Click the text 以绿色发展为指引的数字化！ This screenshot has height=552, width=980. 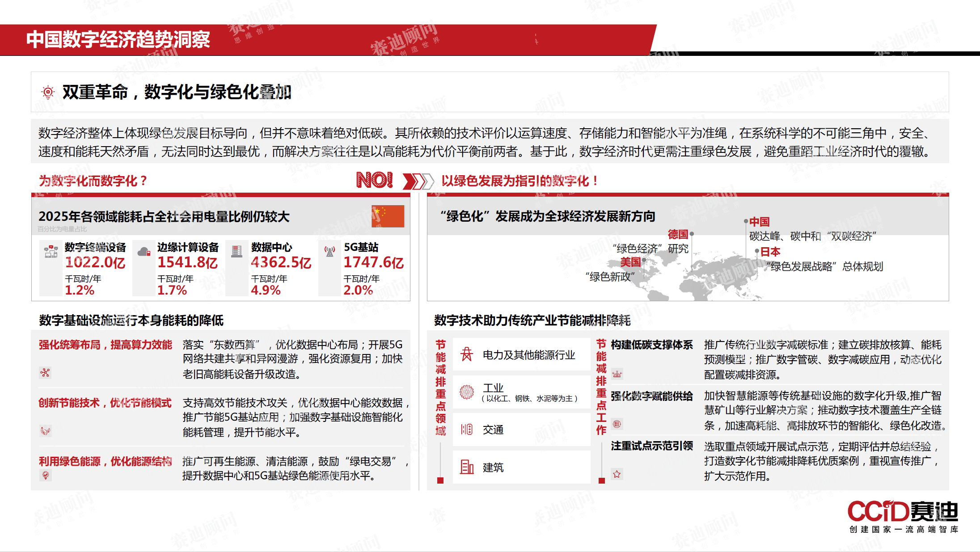(520, 181)
